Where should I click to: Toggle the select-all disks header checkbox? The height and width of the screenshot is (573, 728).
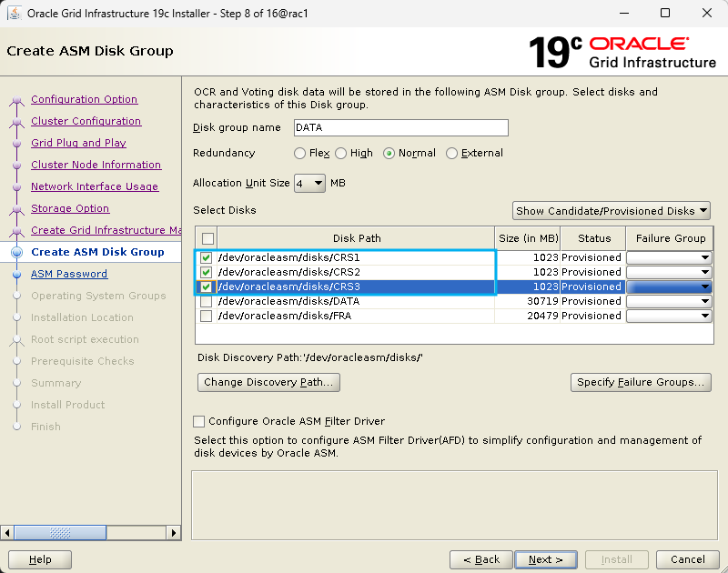click(x=207, y=238)
